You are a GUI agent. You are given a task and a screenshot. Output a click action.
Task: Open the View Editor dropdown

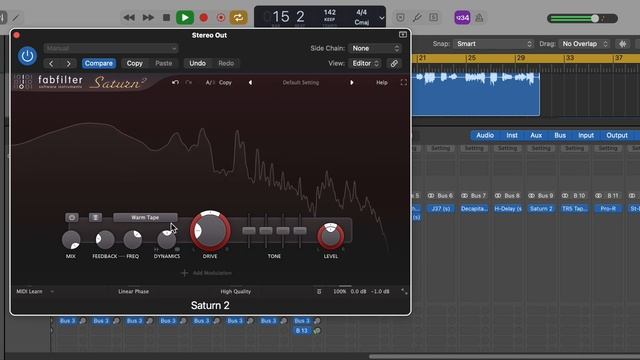(x=366, y=63)
